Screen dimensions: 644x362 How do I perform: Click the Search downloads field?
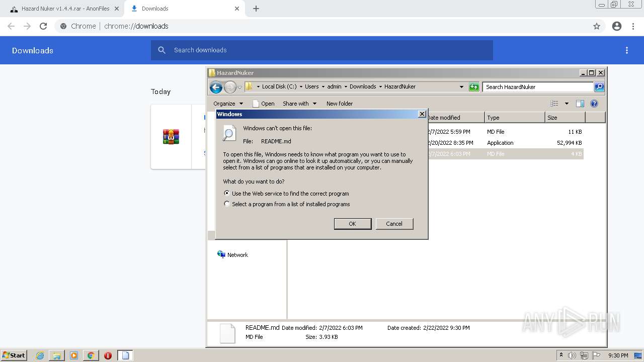pos(322,50)
